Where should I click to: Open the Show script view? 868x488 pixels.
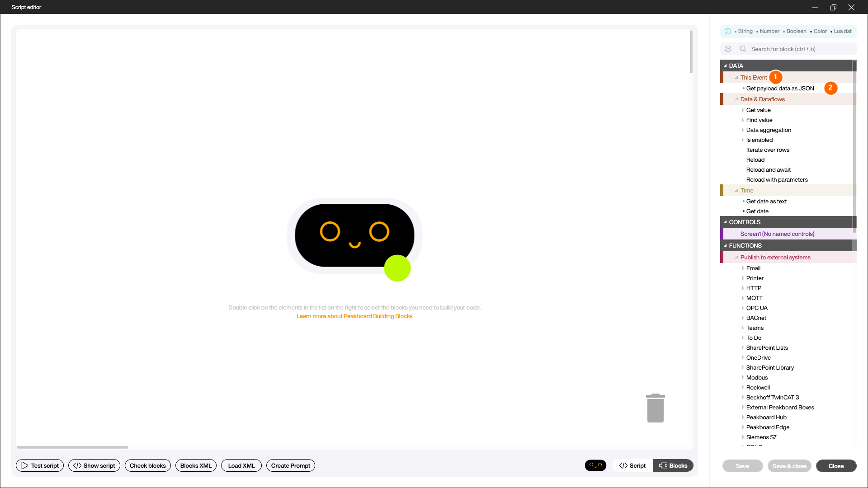[x=94, y=465]
